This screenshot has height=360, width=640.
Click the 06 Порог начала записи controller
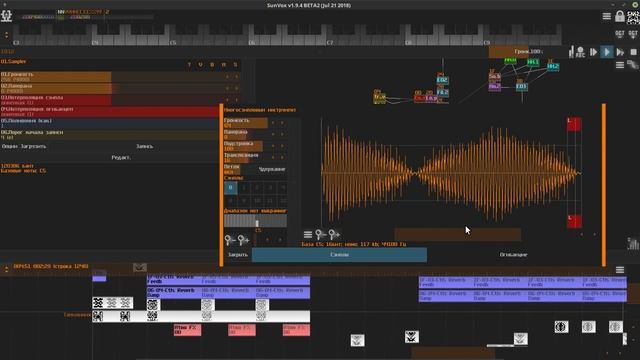pyautogui.click(x=109, y=135)
